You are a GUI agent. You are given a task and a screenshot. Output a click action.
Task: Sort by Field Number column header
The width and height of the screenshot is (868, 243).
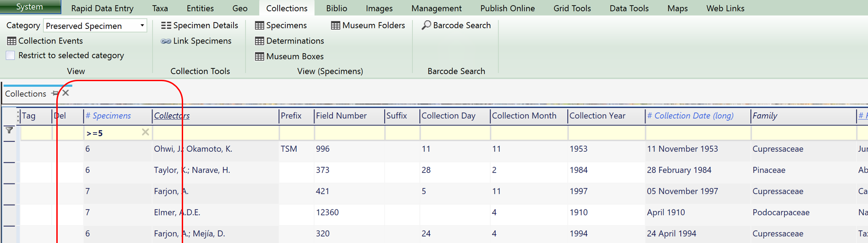(x=349, y=116)
